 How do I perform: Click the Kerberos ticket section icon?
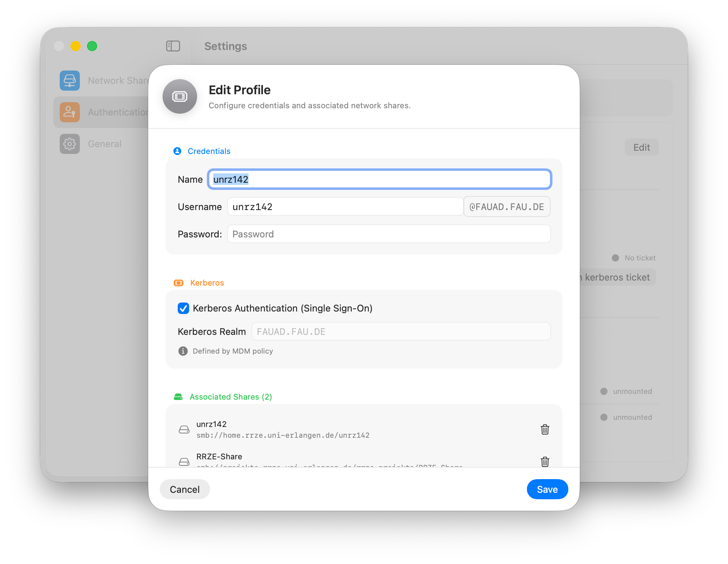179,283
